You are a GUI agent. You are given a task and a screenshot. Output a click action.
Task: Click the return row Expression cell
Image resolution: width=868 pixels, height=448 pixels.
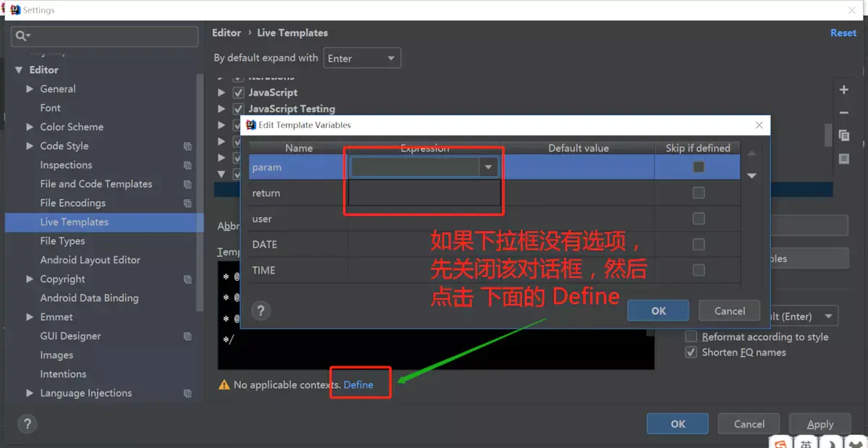(425, 193)
